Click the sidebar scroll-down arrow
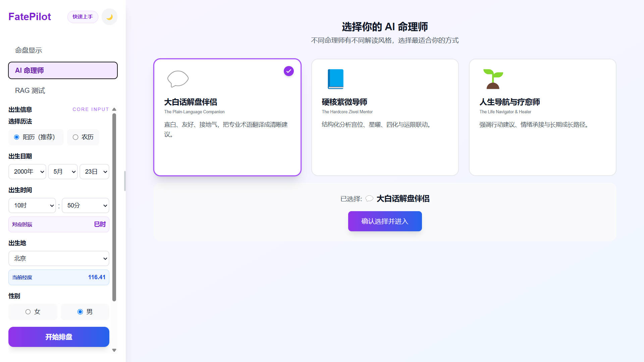Viewport: 644px width, 362px height. (x=114, y=350)
